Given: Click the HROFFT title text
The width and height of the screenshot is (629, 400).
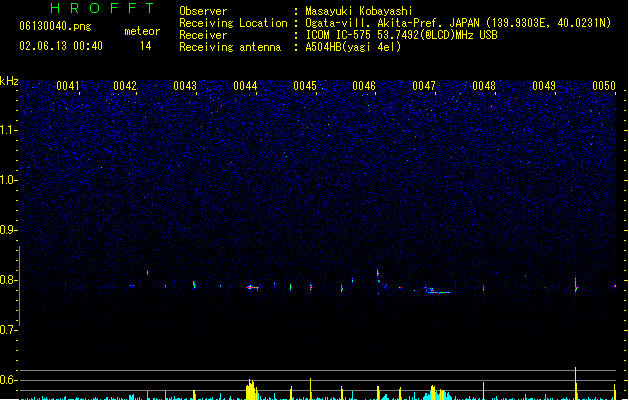Looking at the screenshot, I should [x=102, y=8].
